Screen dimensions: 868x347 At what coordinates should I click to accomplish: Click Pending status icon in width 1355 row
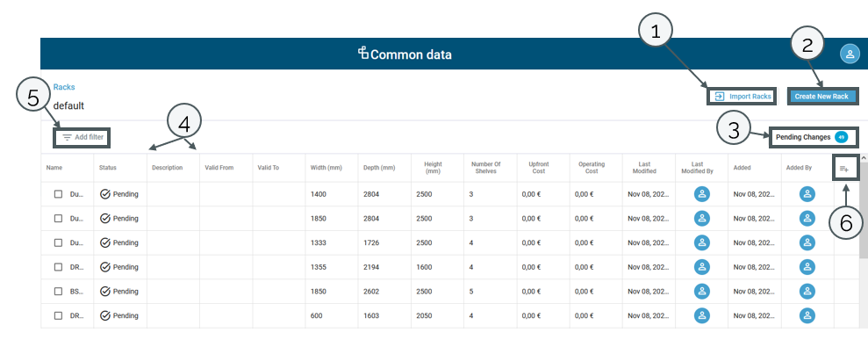105,267
